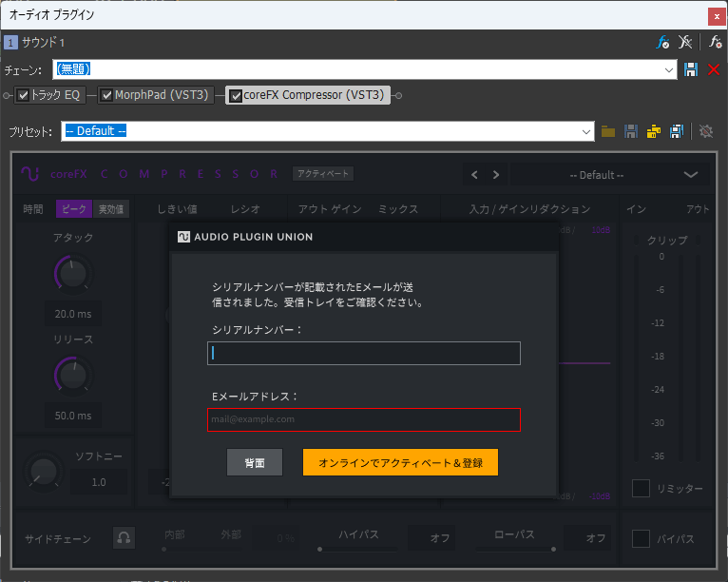Screen dimensions: 728x582
Task: Click the rightmost fx icon in the top toolbar
Action: click(x=716, y=42)
